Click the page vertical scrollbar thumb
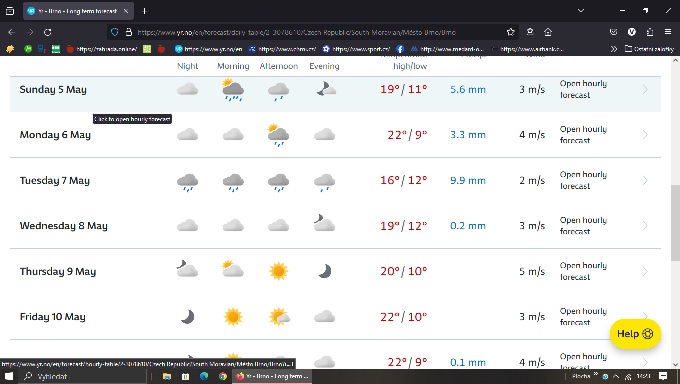 point(675,223)
